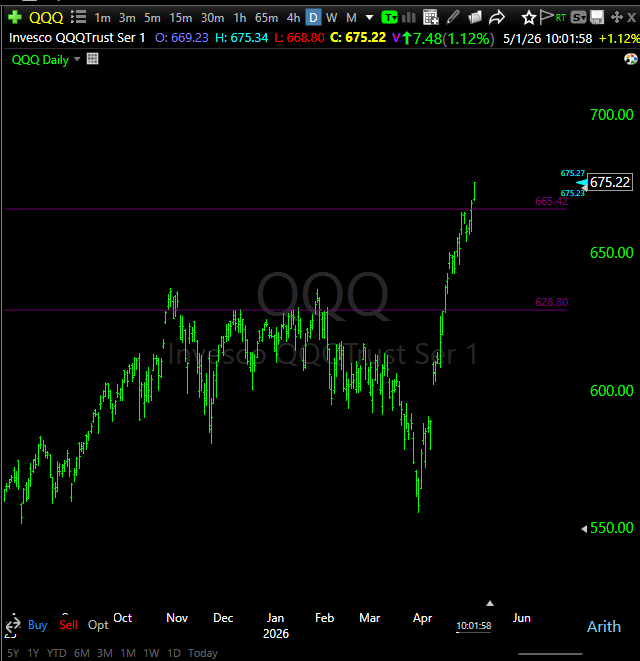Click the O: 669.23 open value
The height and width of the screenshot is (661, 640).
[182, 38]
